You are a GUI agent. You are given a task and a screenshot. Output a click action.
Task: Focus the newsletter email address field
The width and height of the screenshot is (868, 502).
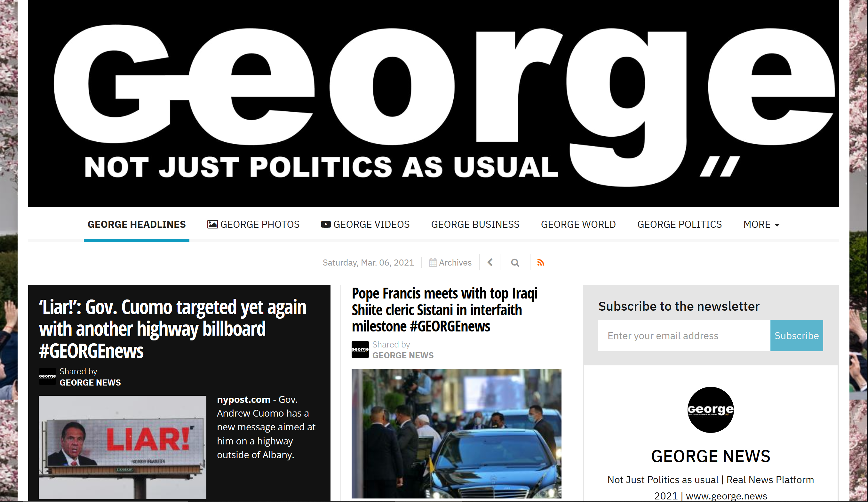(x=684, y=336)
